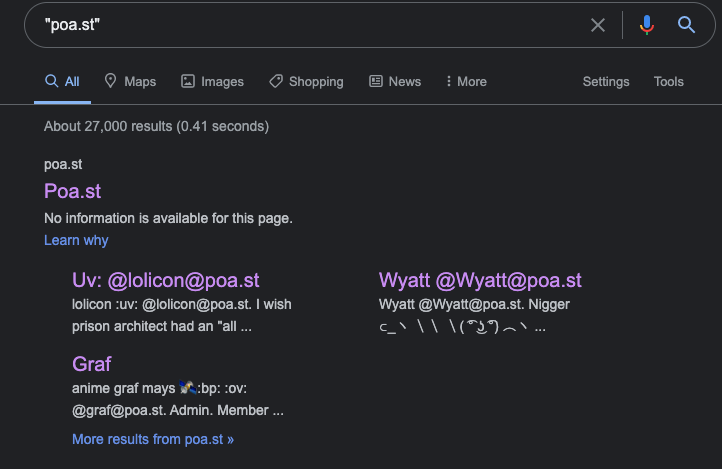Switch to the Images tab
The height and width of the screenshot is (469, 722).
coord(212,81)
